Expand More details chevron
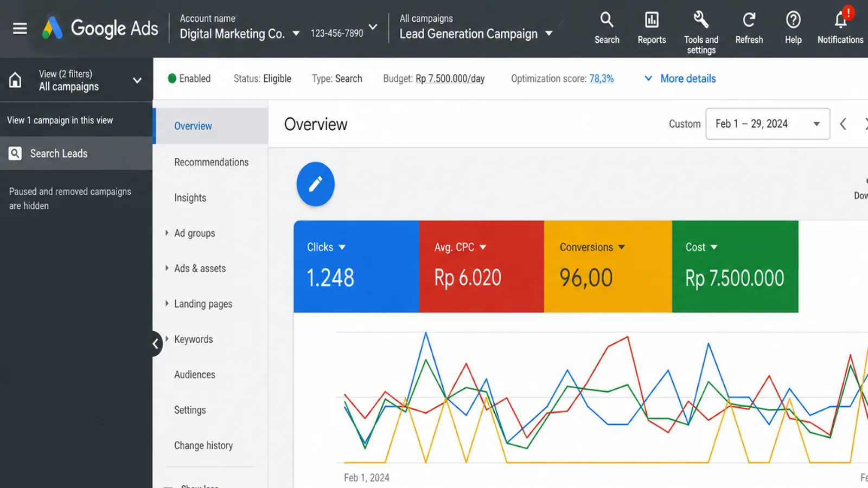Image resolution: width=868 pixels, height=488 pixels. click(648, 79)
